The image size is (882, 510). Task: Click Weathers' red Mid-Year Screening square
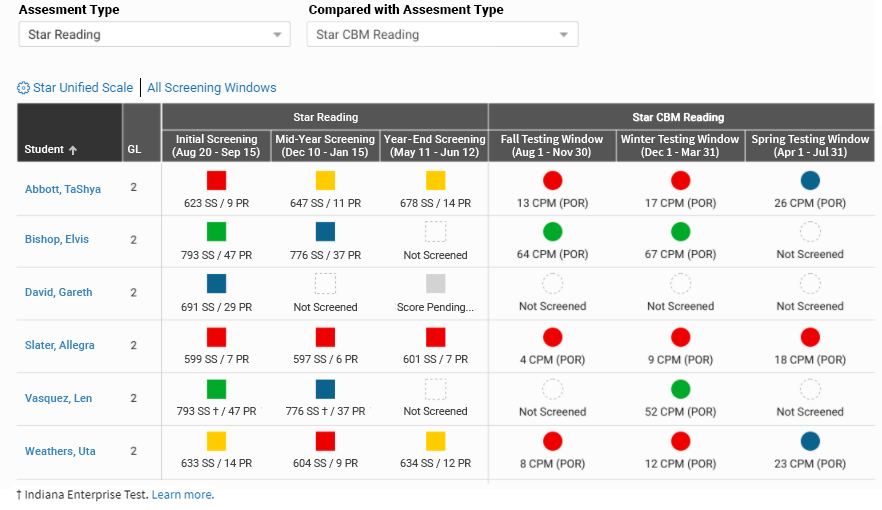point(325,441)
